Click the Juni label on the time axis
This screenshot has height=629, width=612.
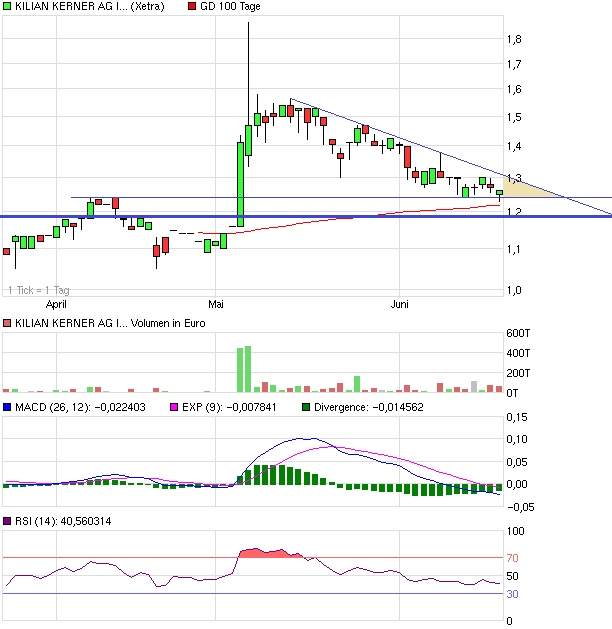click(401, 303)
